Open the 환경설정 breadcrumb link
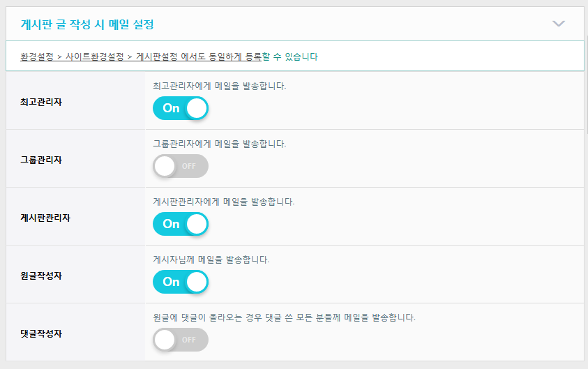This screenshot has width=588, height=369. (x=37, y=57)
